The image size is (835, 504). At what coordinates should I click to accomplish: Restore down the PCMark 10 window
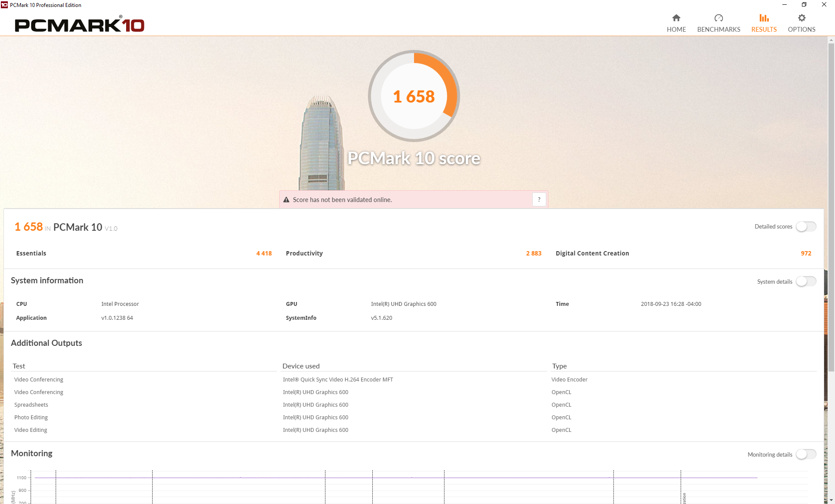804,5
